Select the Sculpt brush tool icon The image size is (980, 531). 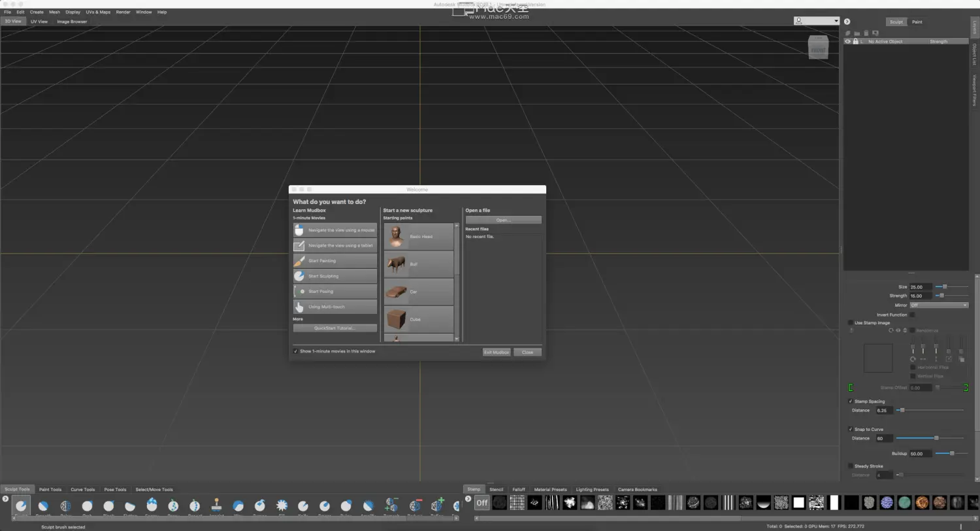[21, 505]
